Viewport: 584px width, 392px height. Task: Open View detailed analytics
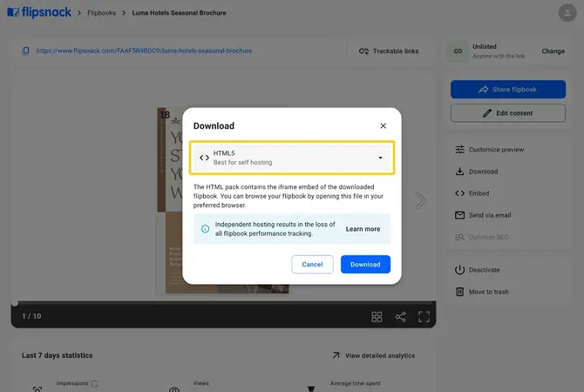tap(374, 355)
